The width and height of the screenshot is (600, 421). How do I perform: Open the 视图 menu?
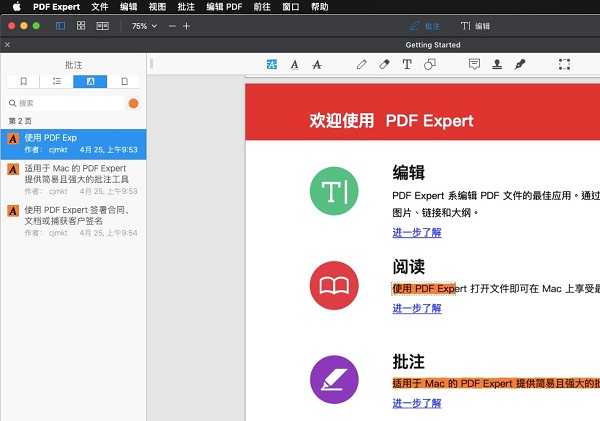point(157,7)
